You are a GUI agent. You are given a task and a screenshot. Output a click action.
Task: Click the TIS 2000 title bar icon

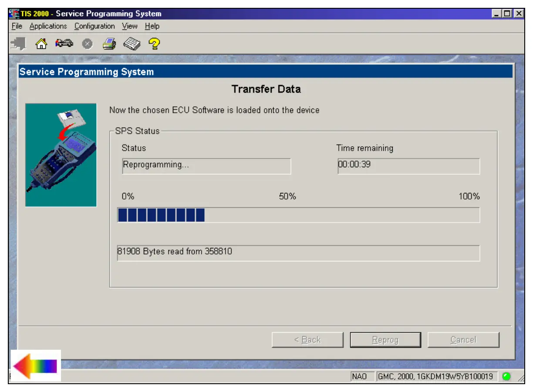tap(14, 14)
